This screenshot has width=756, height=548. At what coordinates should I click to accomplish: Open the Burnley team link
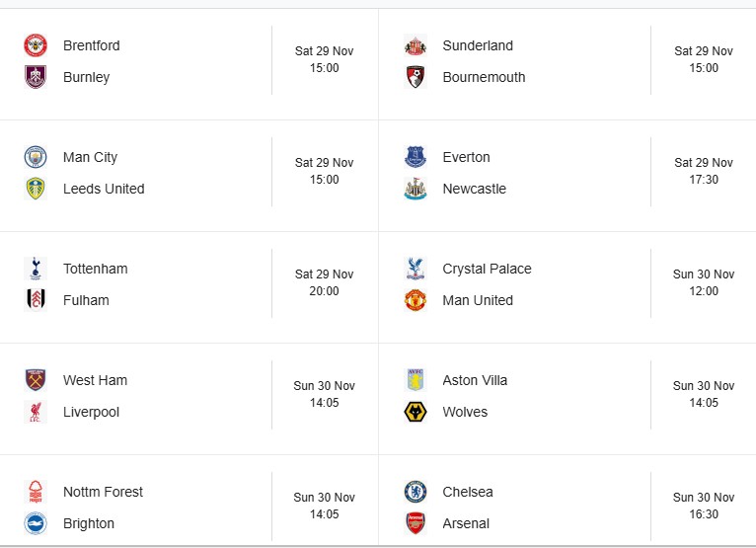(87, 77)
